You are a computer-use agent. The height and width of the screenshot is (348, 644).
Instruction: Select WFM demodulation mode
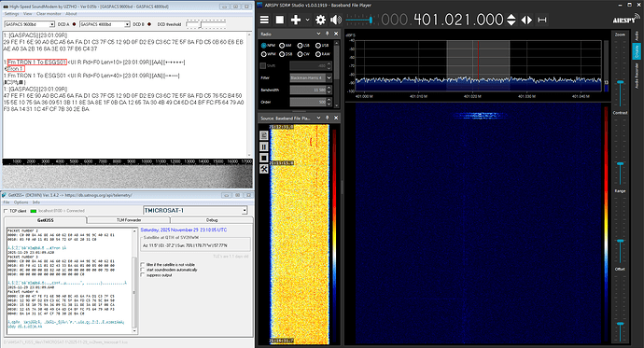264,54
